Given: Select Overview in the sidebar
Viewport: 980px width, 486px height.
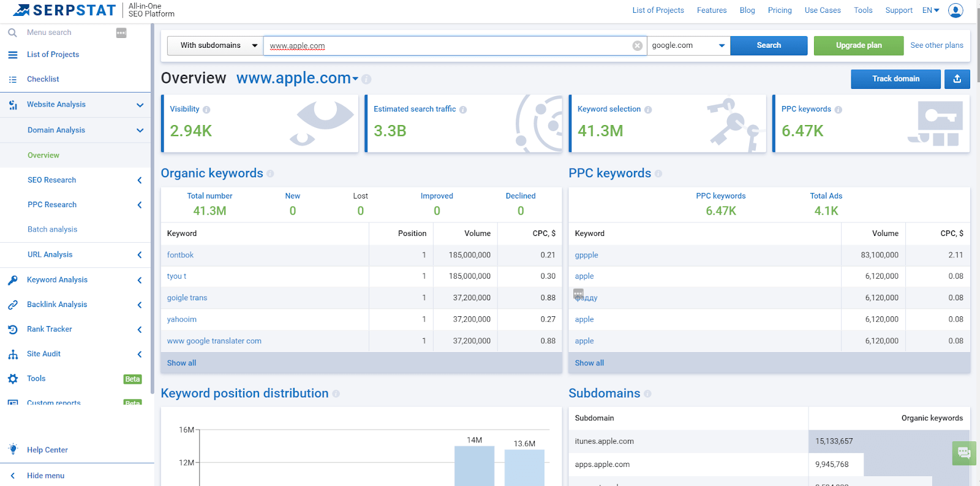Looking at the screenshot, I should 43,156.
